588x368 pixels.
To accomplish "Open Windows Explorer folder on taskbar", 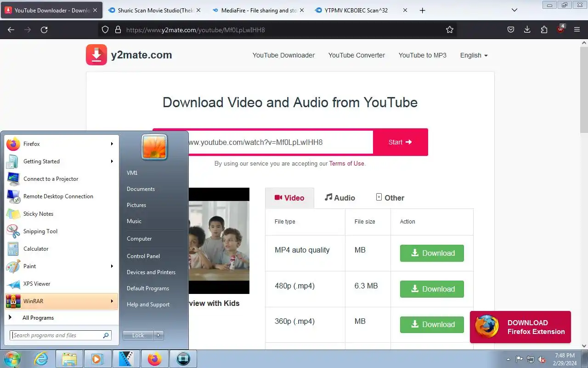I will [69, 359].
